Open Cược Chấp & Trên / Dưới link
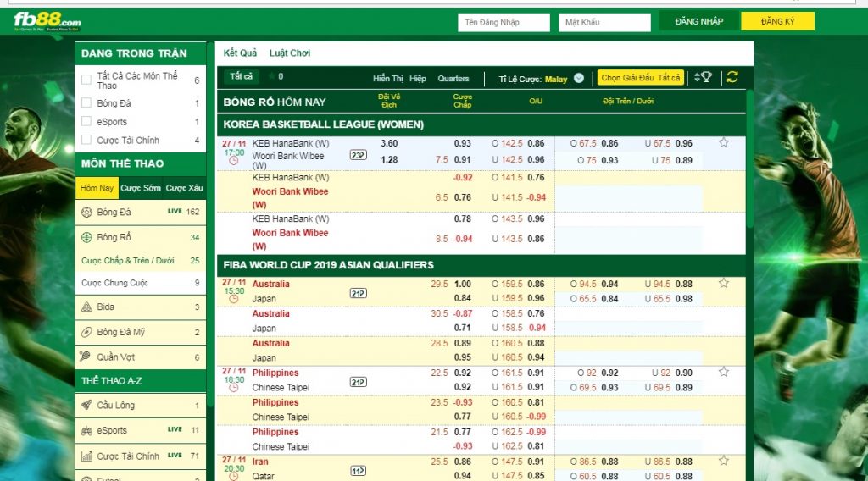 click(128, 261)
